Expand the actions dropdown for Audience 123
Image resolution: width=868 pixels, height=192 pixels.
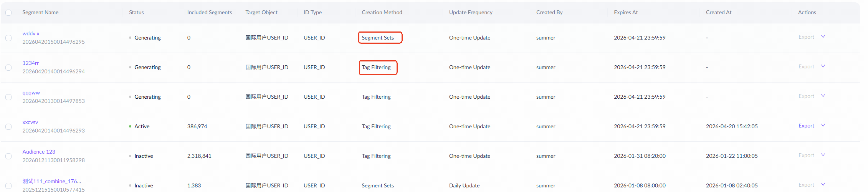click(823, 155)
